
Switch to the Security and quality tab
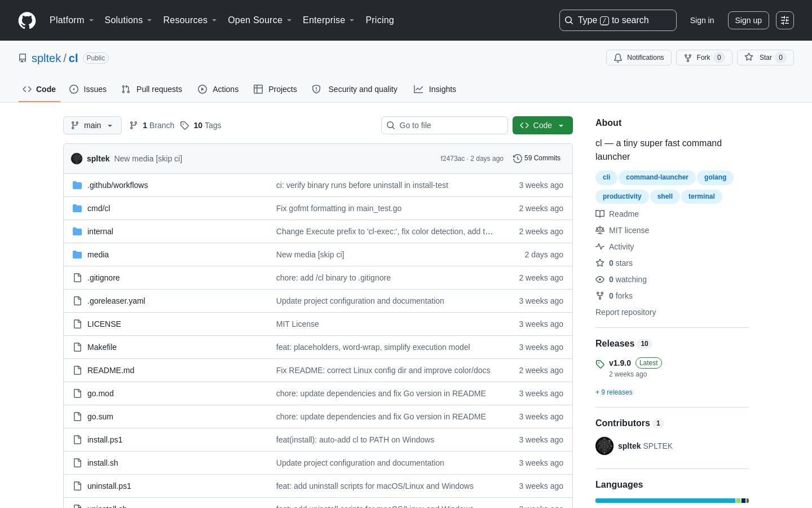pyautogui.click(x=355, y=89)
